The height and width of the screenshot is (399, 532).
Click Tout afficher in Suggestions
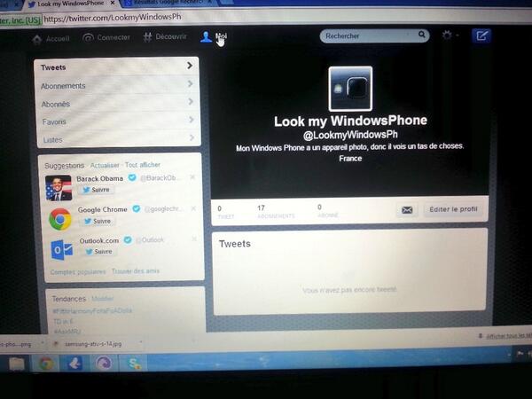(143, 165)
